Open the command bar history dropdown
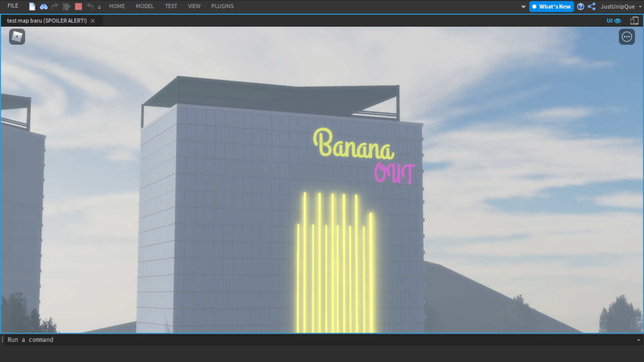The image size is (644, 362). coord(639,340)
